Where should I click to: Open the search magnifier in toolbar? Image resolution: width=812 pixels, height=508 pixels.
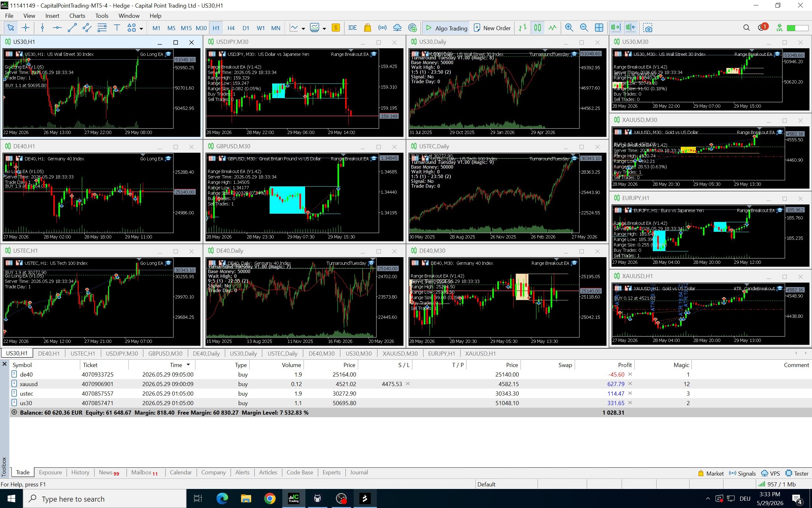click(x=746, y=28)
